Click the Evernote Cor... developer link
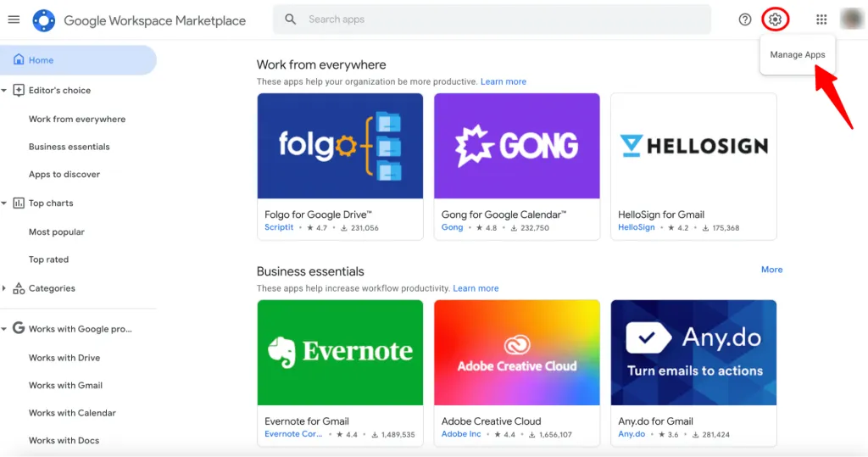The width and height of the screenshot is (868, 457). coord(292,434)
